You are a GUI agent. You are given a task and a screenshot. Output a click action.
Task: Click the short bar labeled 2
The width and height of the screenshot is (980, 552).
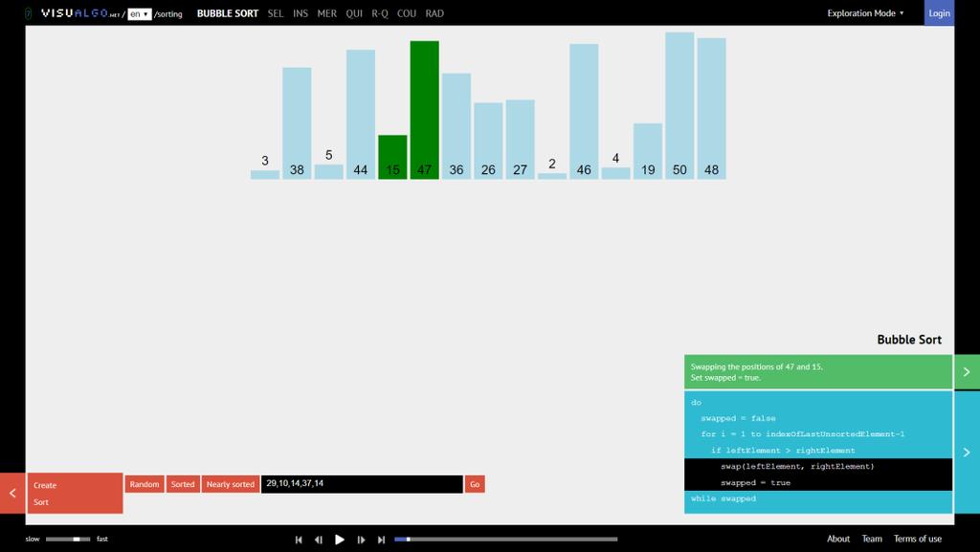(552, 176)
